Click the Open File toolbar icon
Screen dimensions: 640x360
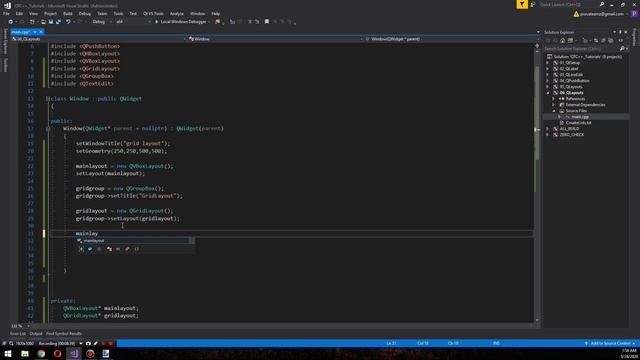click(43, 22)
